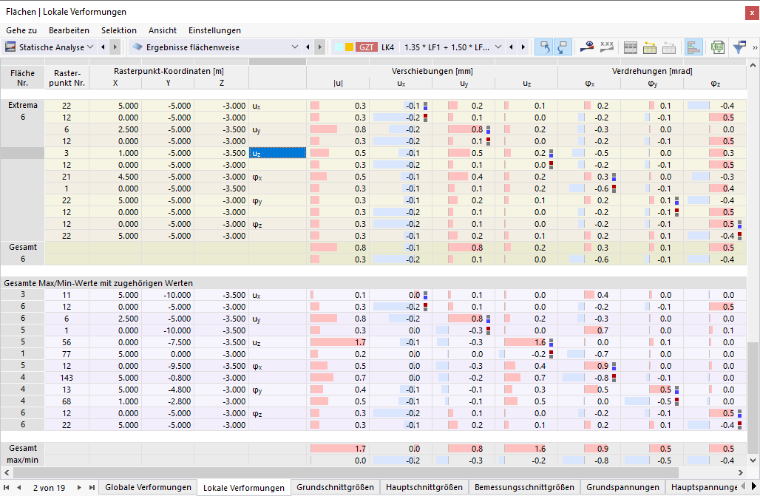Switch to Globale Verformungen tab

(x=148, y=487)
